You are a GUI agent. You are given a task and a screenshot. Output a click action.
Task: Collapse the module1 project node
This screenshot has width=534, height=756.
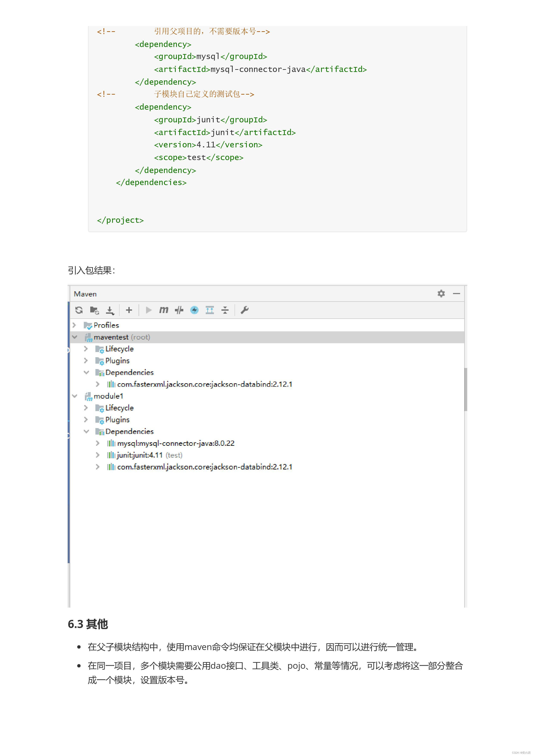[x=75, y=396]
